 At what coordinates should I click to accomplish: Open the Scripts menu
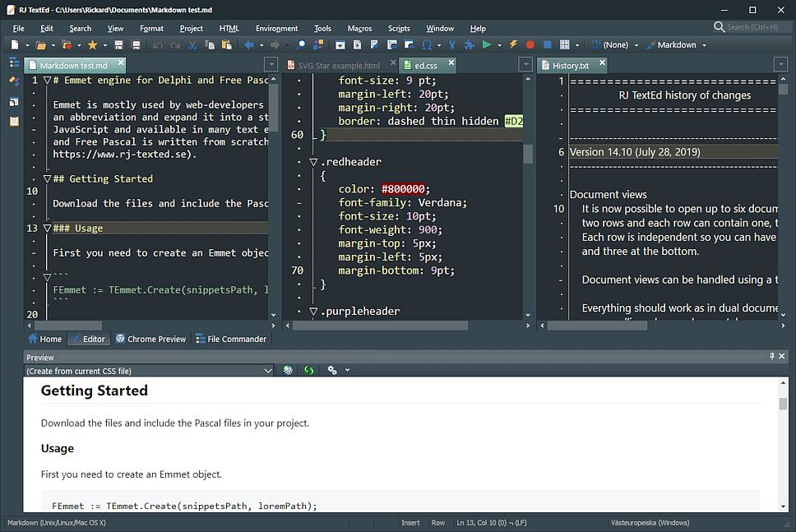399,29
